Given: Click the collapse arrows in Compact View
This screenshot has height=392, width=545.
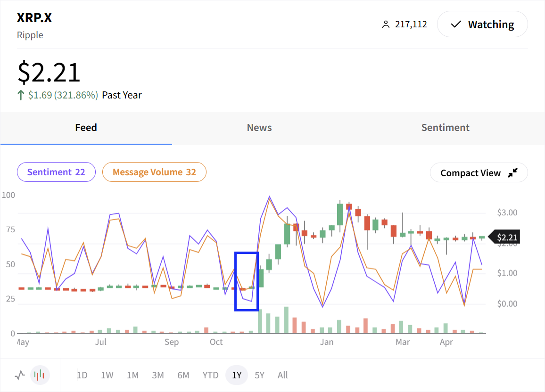Looking at the screenshot, I should point(512,173).
